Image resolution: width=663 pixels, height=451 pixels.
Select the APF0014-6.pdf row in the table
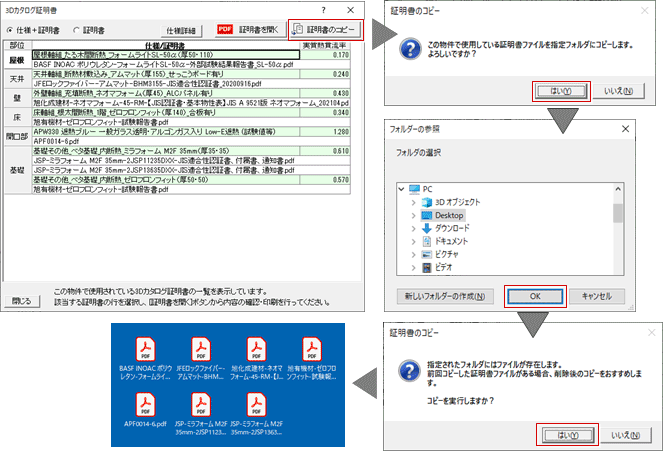pos(191,142)
